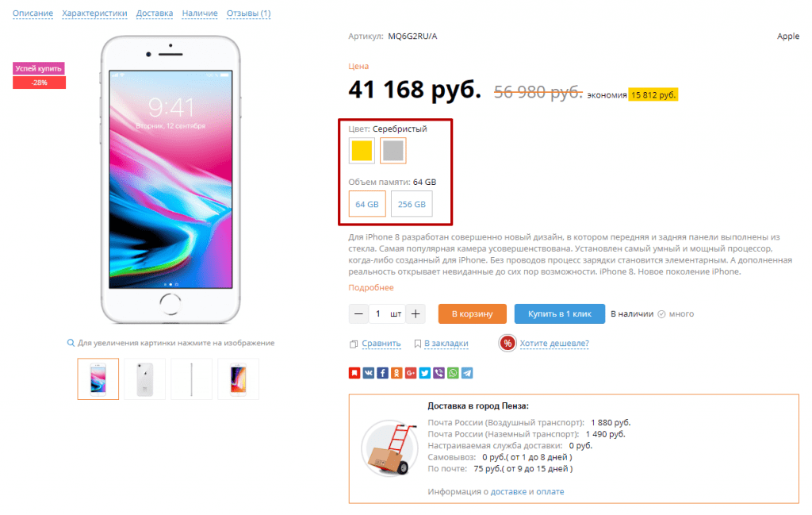
Task: Choose the gold color swatch
Action: tap(362, 151)
